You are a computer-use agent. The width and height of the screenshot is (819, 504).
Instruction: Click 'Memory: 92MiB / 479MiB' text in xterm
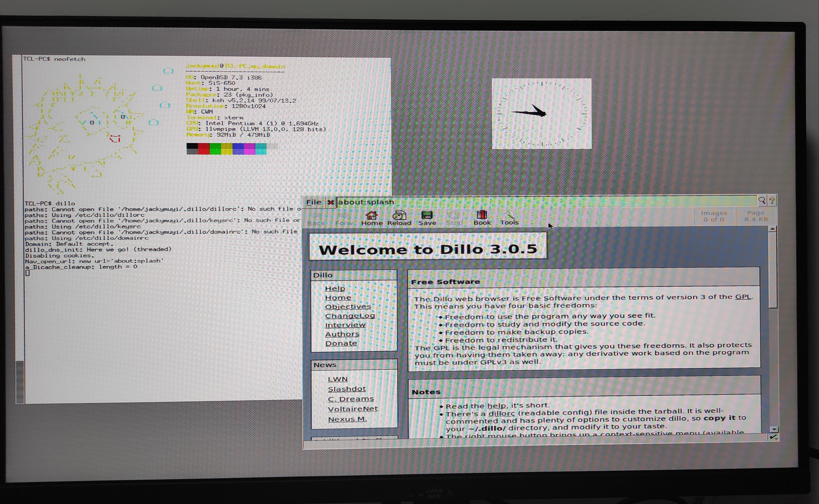click(x=228, y=135)
